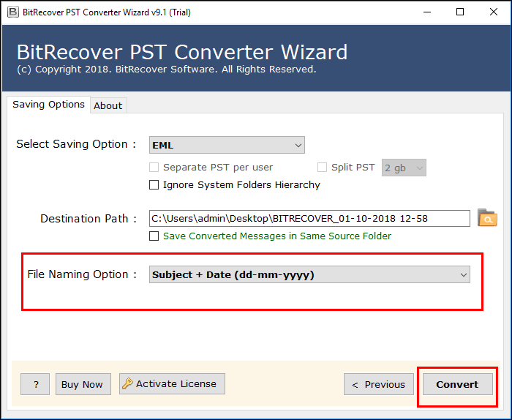Click the key icon on Activate License
512x420 pixels.
click(x=127, y=383)
